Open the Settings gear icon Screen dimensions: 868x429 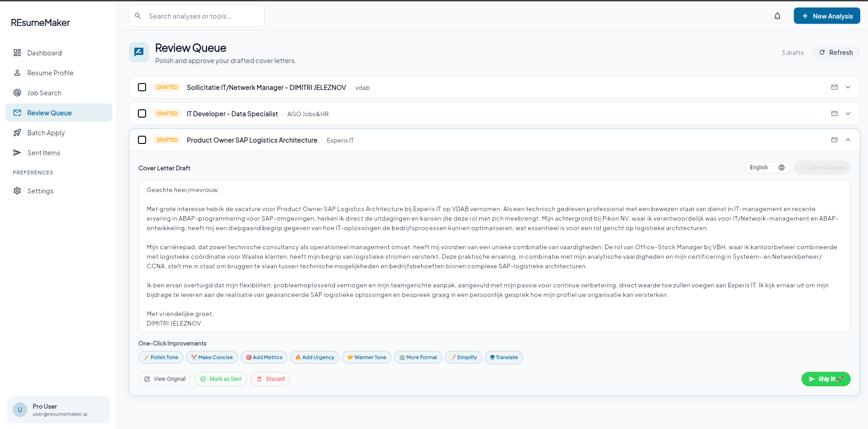click(x=17, y=191)
